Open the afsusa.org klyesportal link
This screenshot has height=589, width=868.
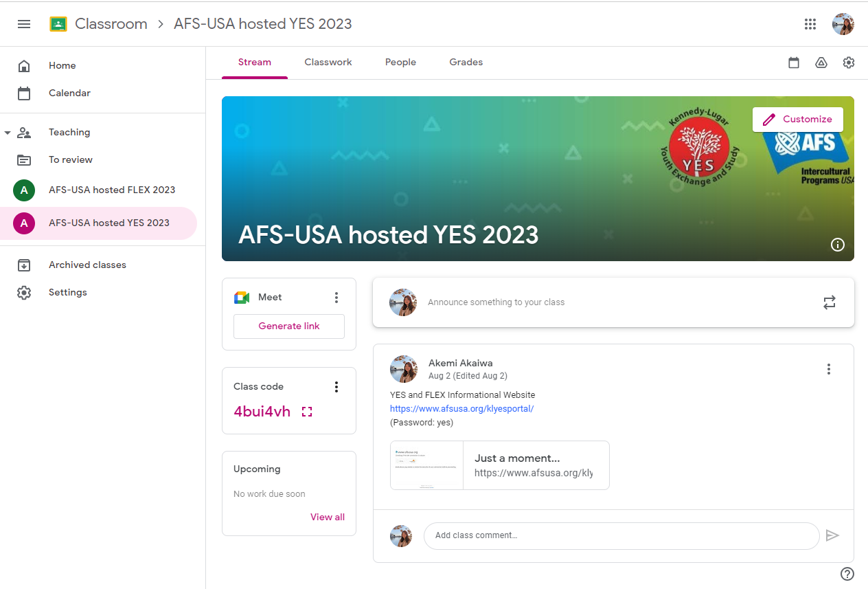click(462, 409)
